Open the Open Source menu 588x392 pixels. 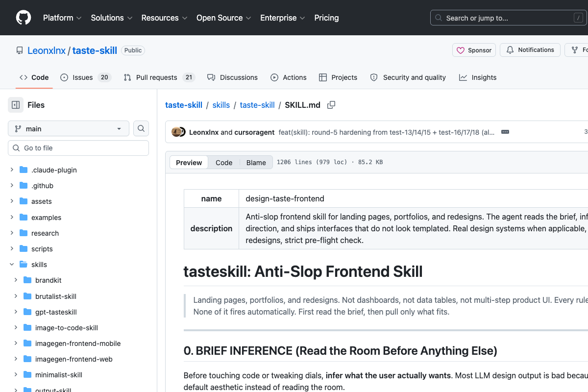click(x=224, y=18)
